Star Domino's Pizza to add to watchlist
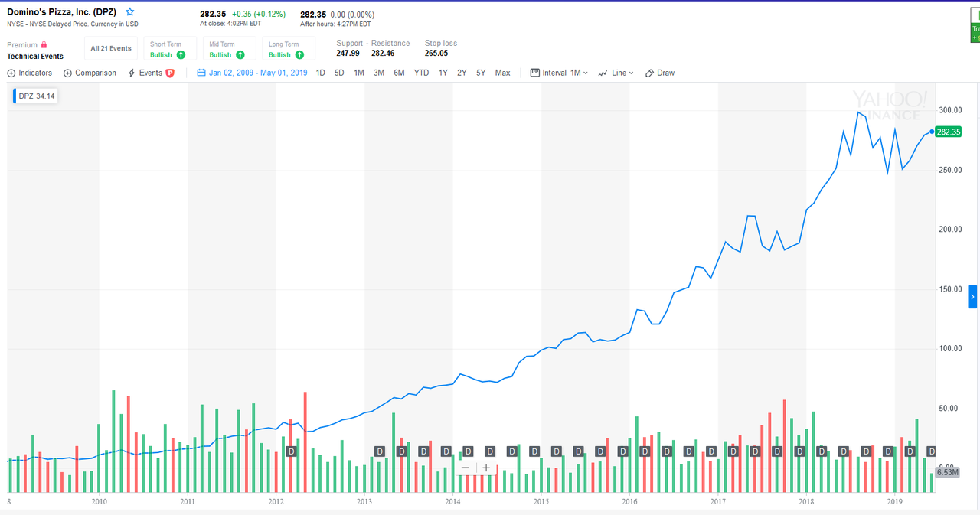 pos(130,12)
